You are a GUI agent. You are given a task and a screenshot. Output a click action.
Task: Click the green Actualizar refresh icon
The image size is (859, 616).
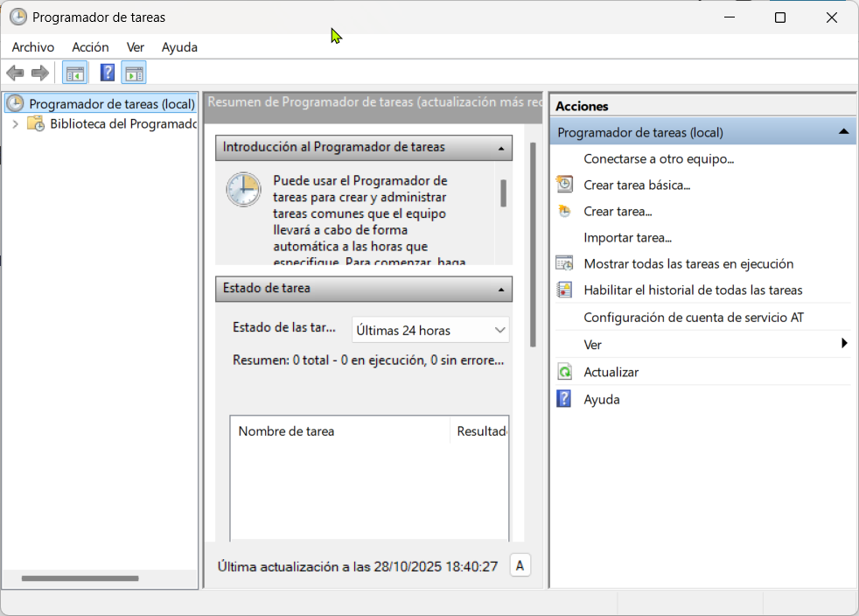[x=565, y=372]
